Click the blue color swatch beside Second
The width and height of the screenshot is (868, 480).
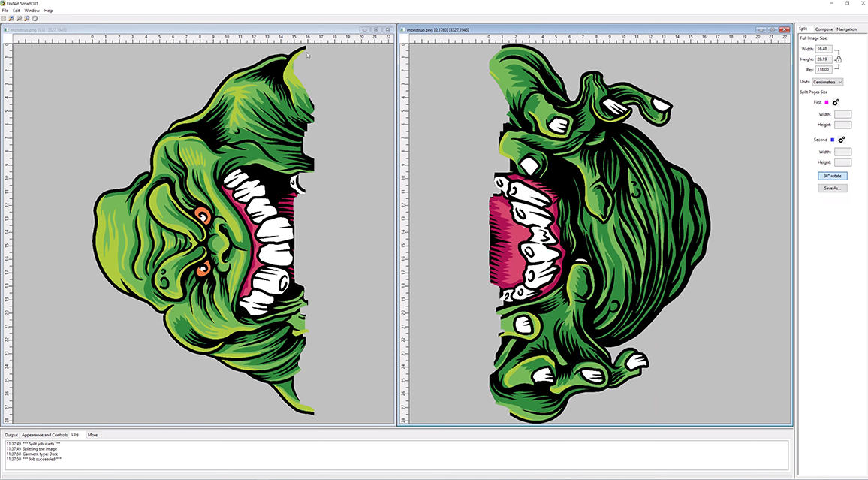click(832, 140)
